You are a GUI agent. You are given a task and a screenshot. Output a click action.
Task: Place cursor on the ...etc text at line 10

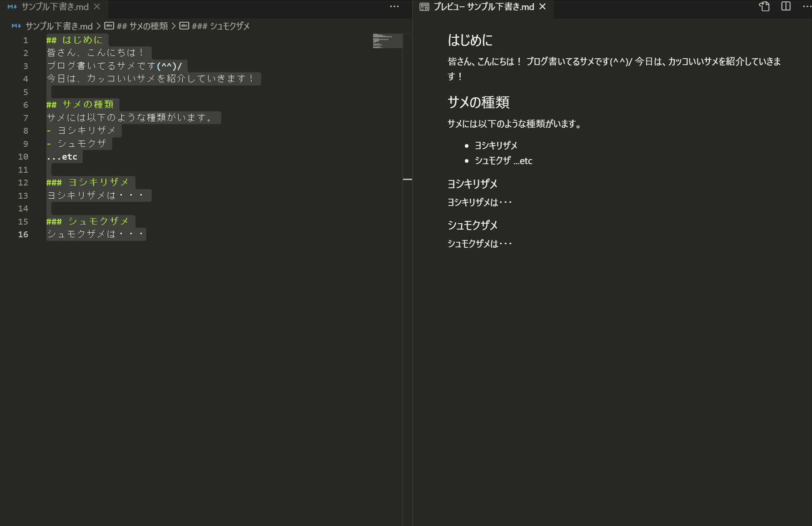62,156
